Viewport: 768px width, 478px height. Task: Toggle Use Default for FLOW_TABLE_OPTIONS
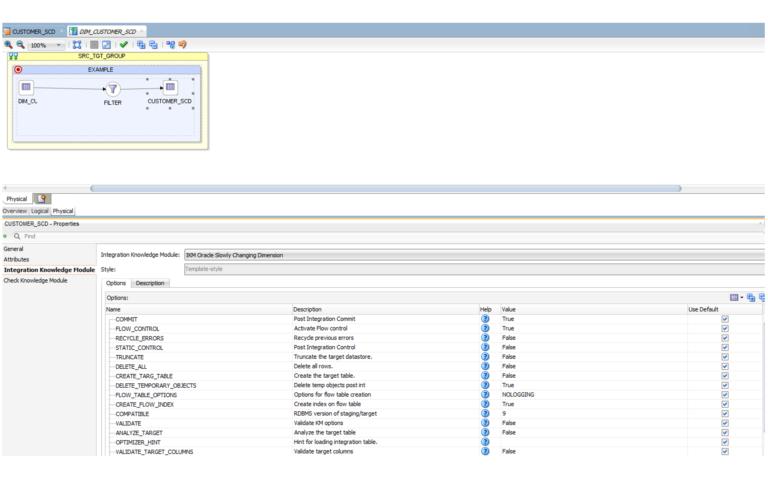(725, 395)
